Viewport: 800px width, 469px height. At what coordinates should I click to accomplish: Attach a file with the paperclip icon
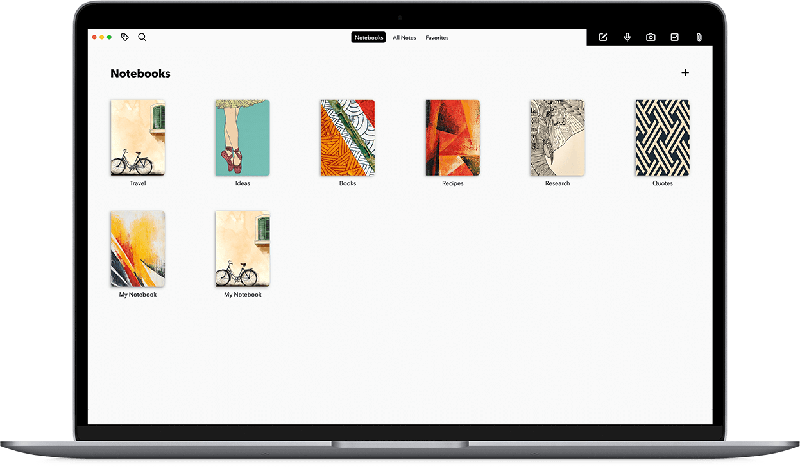click(x=699, y=37)
